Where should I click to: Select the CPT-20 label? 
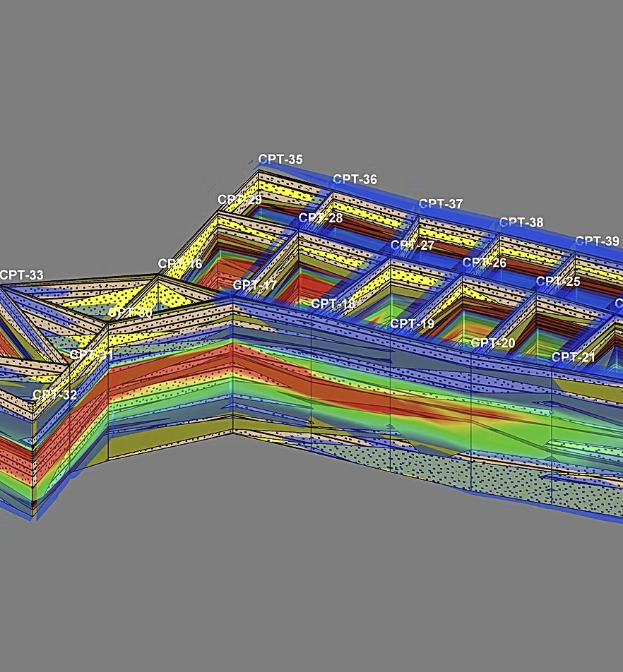point(493,343)
